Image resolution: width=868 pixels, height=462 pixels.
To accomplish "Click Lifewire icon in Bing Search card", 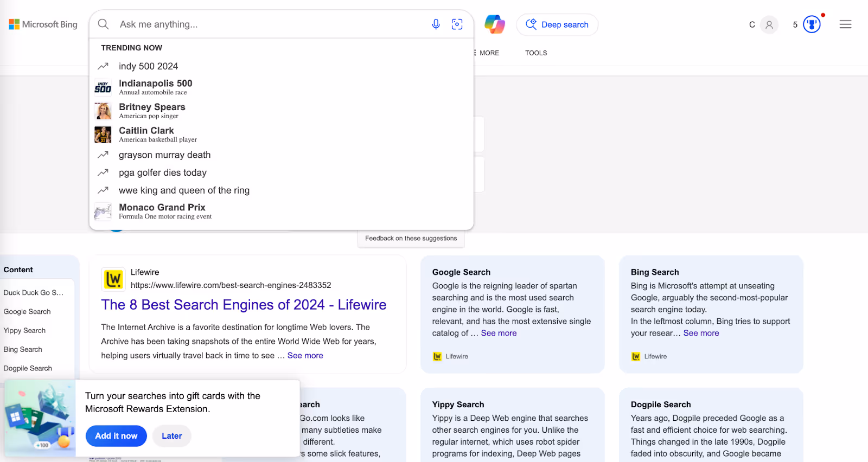I will coord(636,356).
